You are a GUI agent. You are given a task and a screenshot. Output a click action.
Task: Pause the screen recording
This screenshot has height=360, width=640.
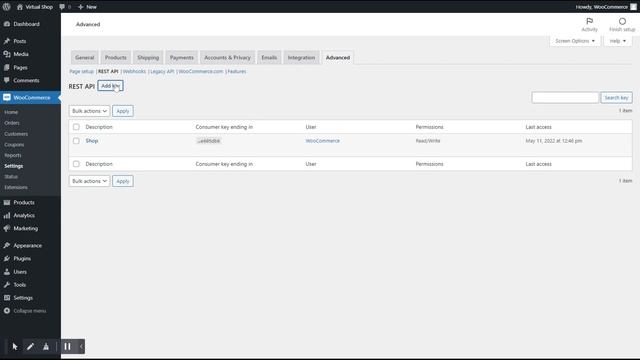coord(67,347)
